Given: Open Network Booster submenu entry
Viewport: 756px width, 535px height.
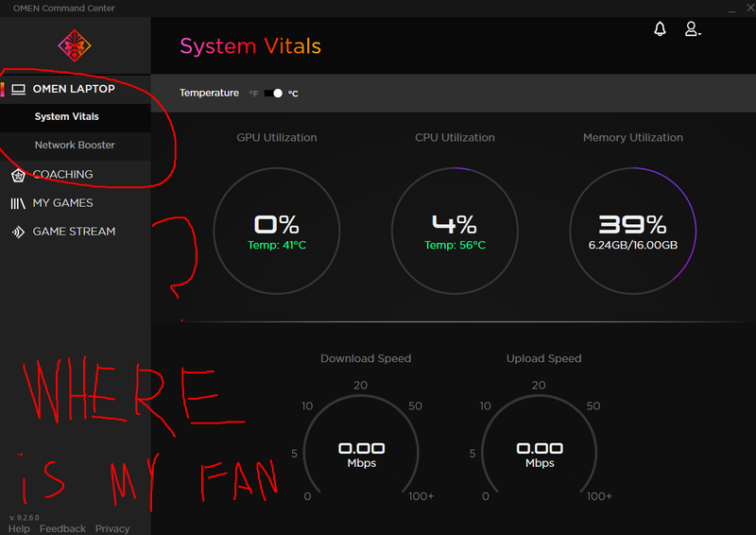Looking at the screenshot, I should pyautogui.click(x=76, y=146).
